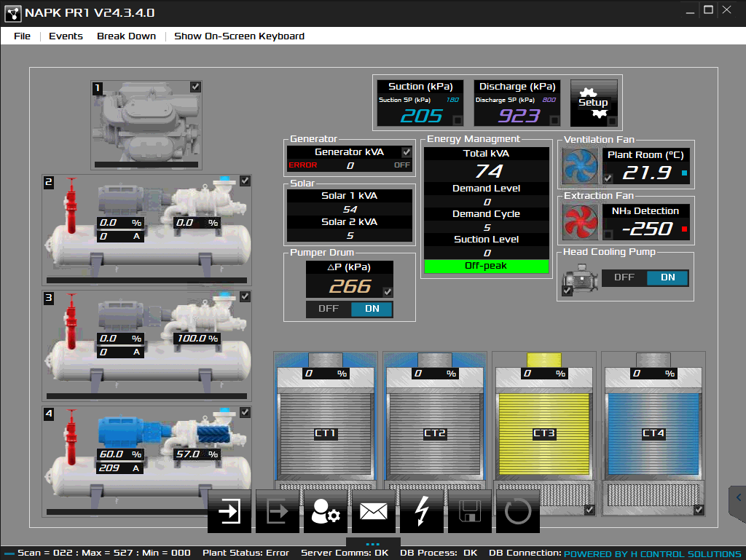
Task: Toggle the CT3 cooling tower checkbox
Action: click(x=589, y=510)
